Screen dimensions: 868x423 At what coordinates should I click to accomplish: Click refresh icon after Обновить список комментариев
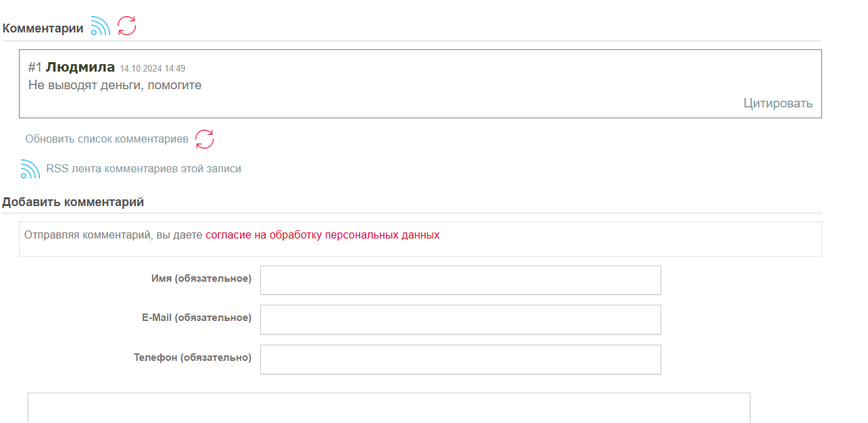[204, 139]
